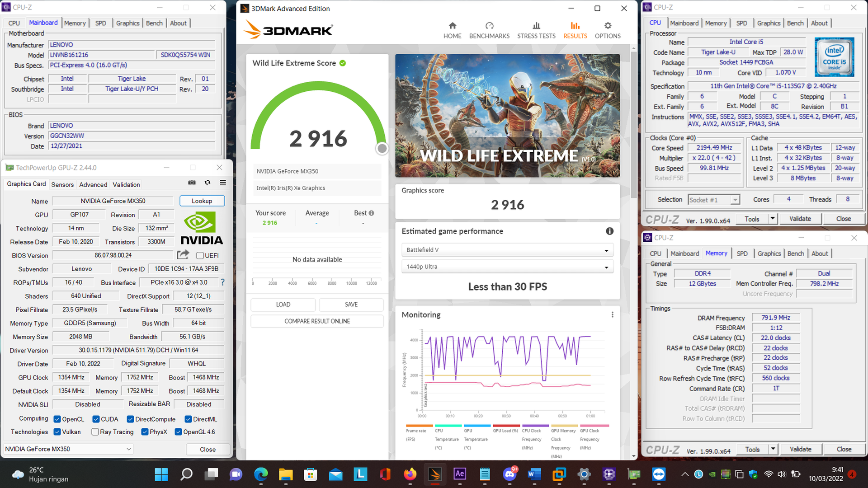Toggle DirectML checkbox

coord(188,419)
